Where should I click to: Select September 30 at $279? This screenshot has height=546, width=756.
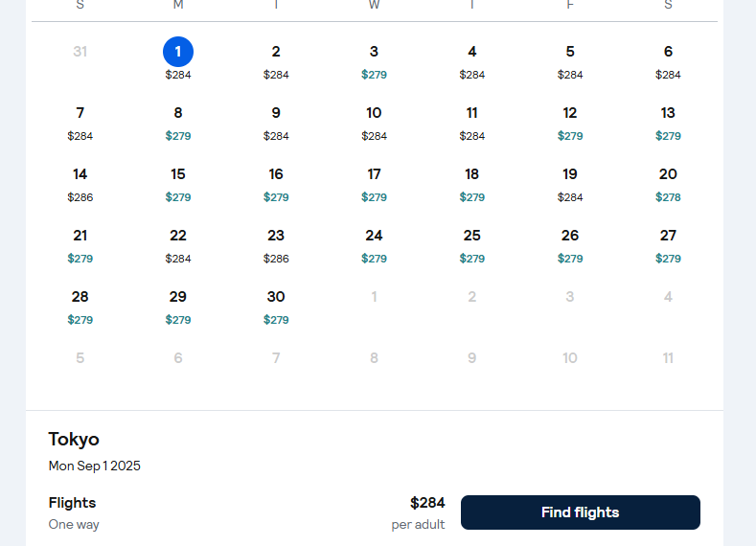point(276,306)
